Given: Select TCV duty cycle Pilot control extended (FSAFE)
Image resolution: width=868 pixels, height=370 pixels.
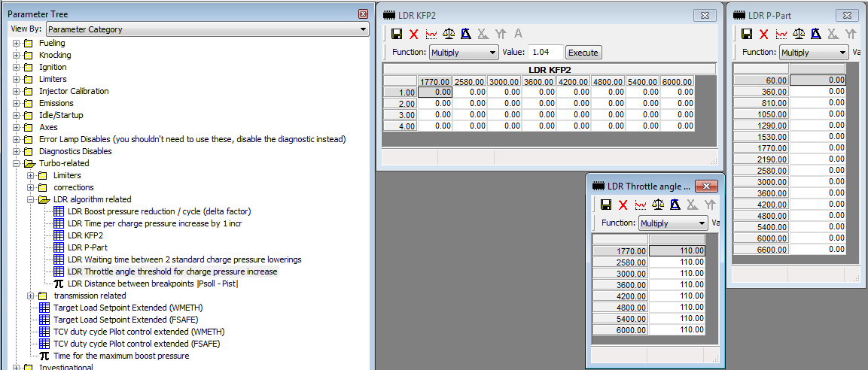Looking at the screenshot, I should [x=137, y=344].
